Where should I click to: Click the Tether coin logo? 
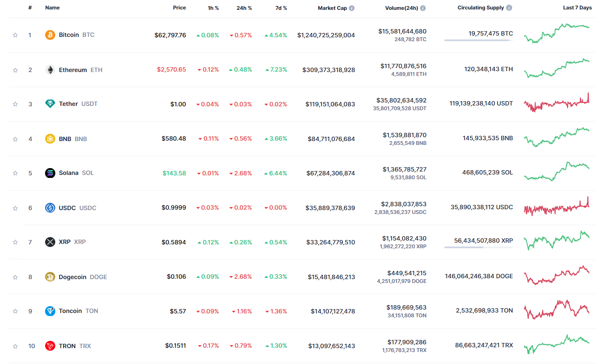(x=50, y=104)
